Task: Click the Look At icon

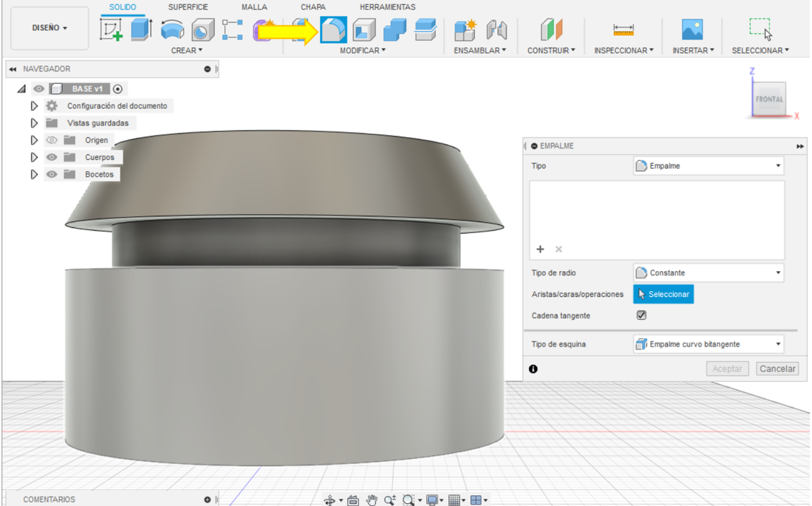Action: click(x=353, y=500)
